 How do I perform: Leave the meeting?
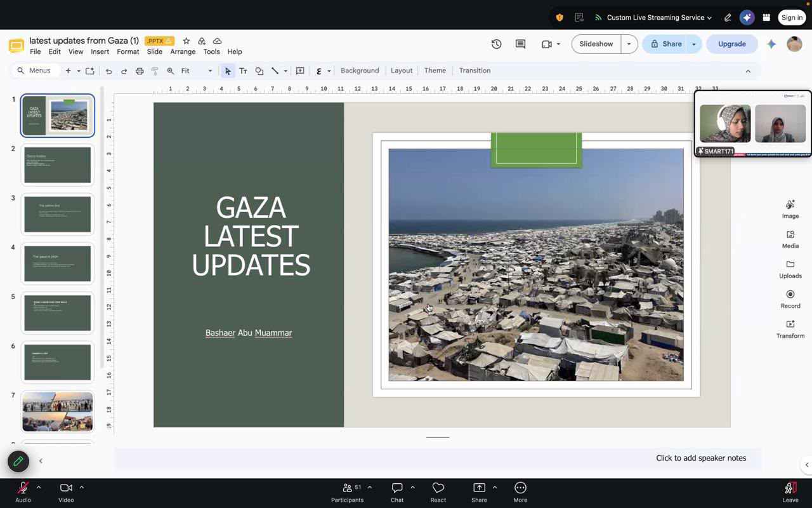(x=790, y=491)
